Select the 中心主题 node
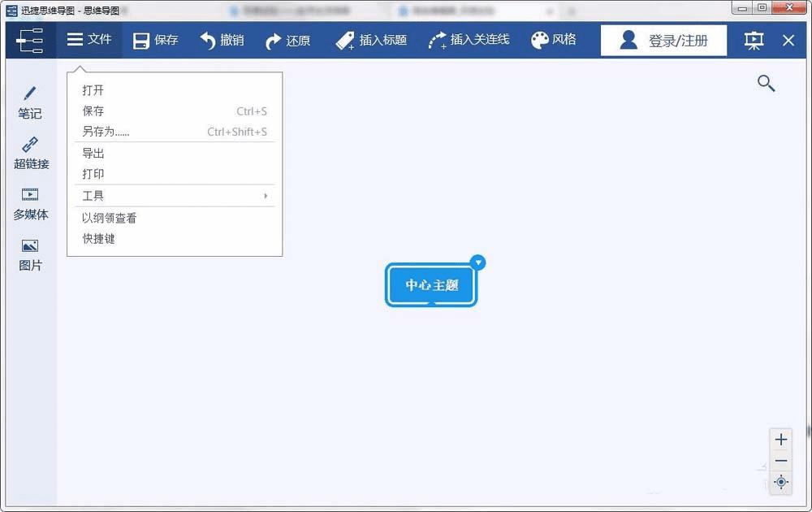 431,285
